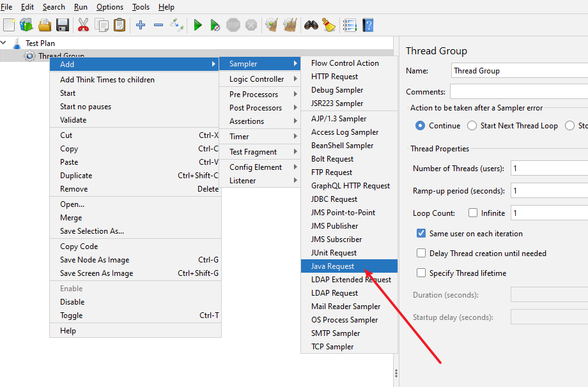The image size is (588, 387).
Task: Click the scissors Cut icon
Action: [x=83, y=25]
